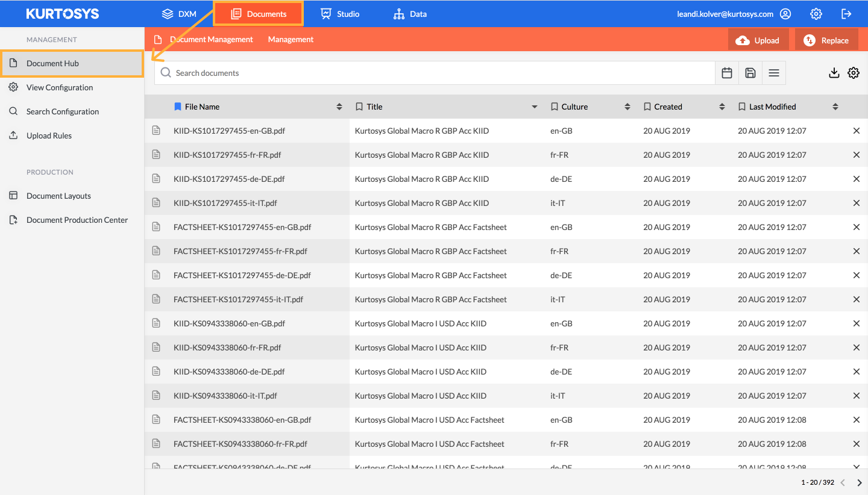Delete KIID-KS0943338060-fr-FR.pdf with X

point(857,347)
